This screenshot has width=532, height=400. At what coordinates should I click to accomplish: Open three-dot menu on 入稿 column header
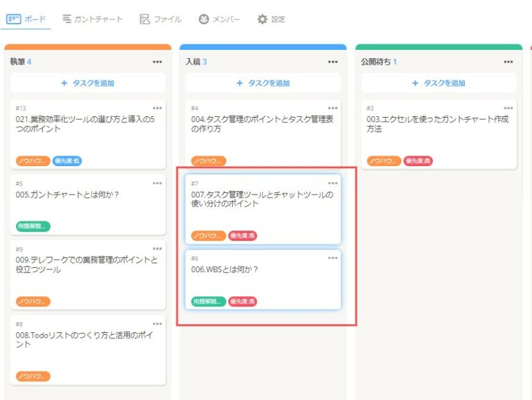click(333, 62)
